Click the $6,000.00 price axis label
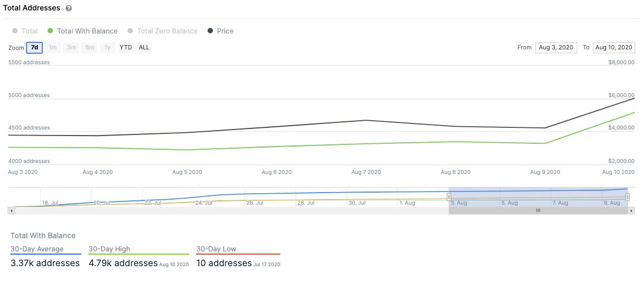This screenshot has width=644, height=281. point(621,95)
